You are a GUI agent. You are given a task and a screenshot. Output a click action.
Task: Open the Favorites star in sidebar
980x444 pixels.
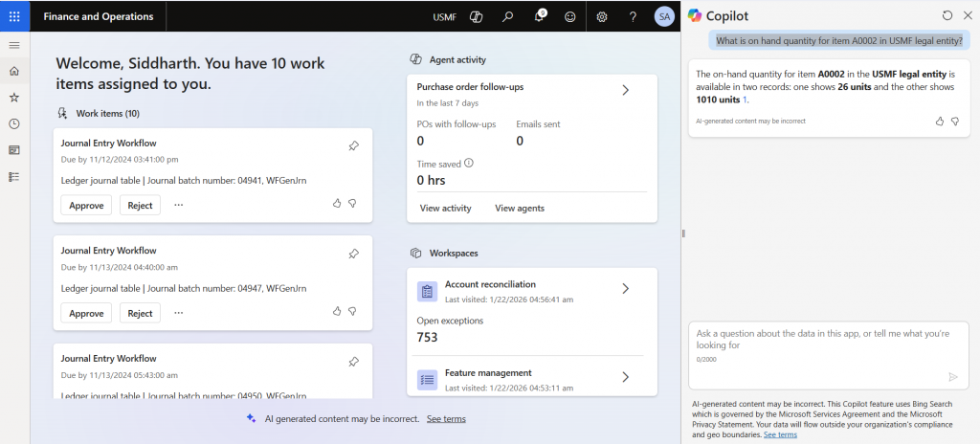pyautogui.click(x=14, y=98)
